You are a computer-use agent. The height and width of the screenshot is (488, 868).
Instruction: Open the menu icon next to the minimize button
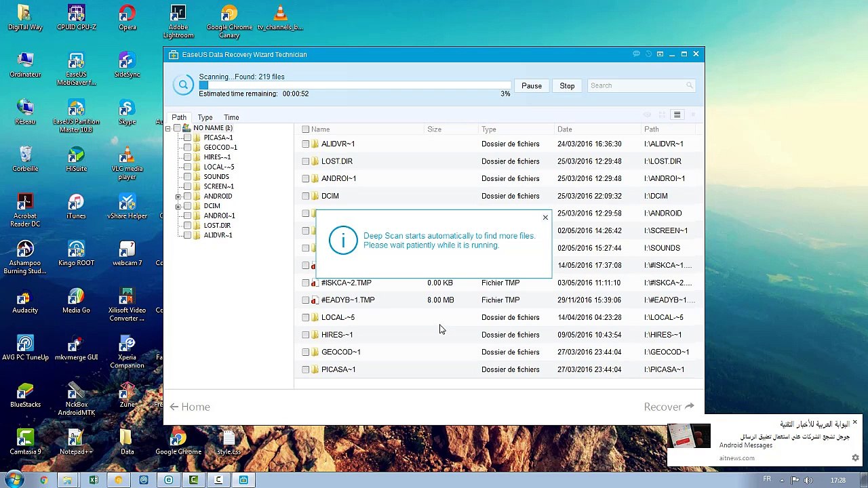(x=660, y=54)
